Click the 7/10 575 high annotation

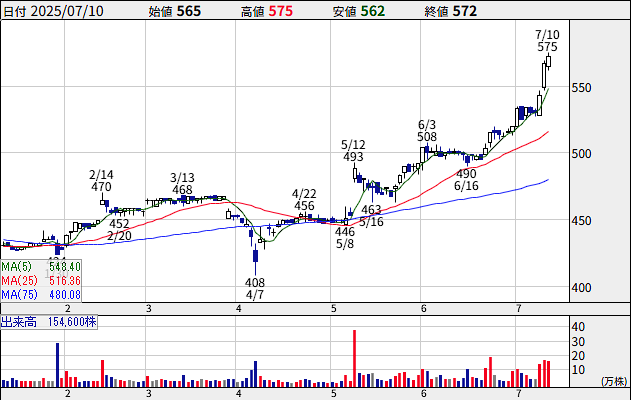[x=547, y=41]
